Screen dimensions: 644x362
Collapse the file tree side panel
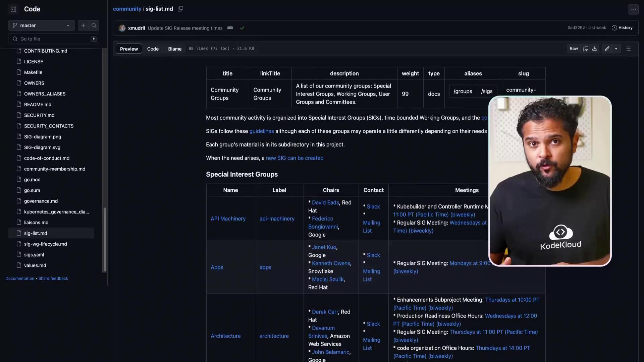pos(13,9)
